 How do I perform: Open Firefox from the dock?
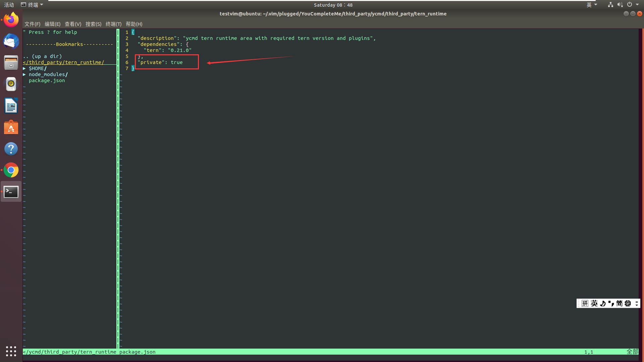[11, 19]
